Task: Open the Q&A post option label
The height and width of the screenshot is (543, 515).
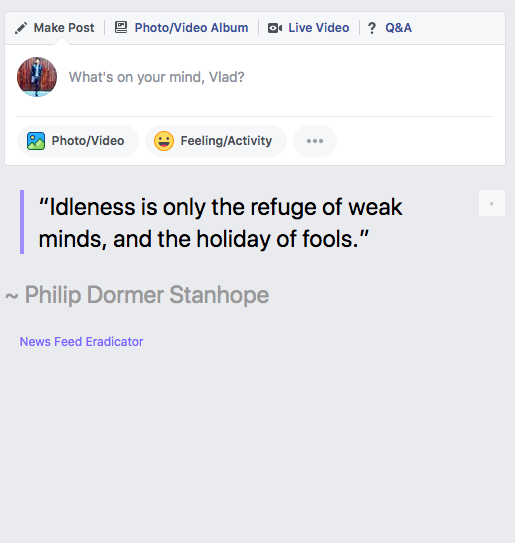Action: tap(399, 28)
